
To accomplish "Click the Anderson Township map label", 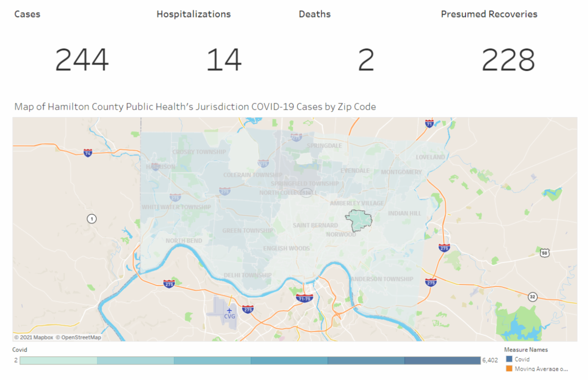I will (x=382, y=279).
